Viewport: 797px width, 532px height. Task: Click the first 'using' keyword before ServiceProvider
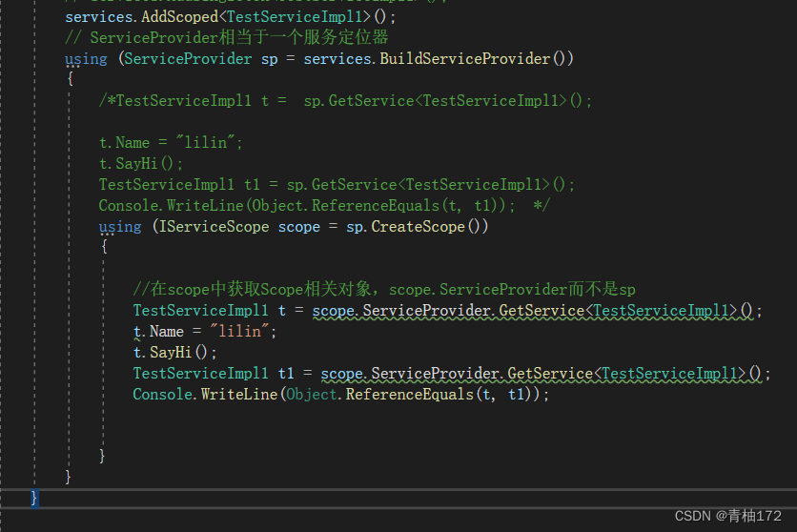pos(86,59)
